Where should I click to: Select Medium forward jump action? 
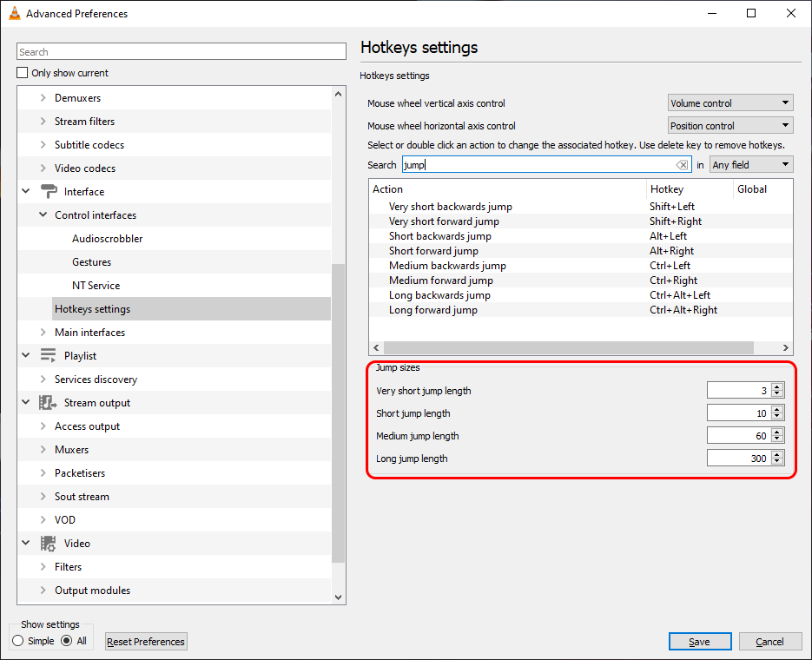tap(581, 280)
